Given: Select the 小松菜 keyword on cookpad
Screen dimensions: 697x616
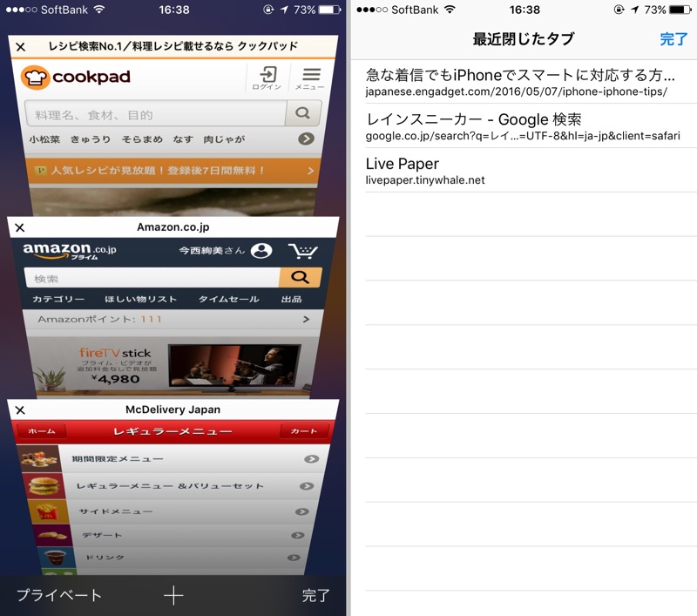Looking at the screenshot, I should 44,139.
